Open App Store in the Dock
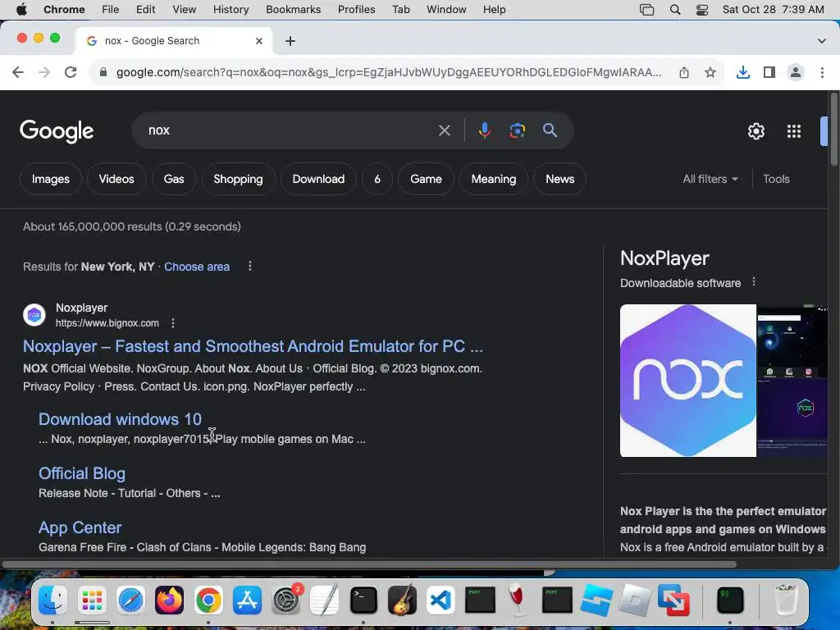This screenshot has height=630, width=840. (x=247, y=600)
